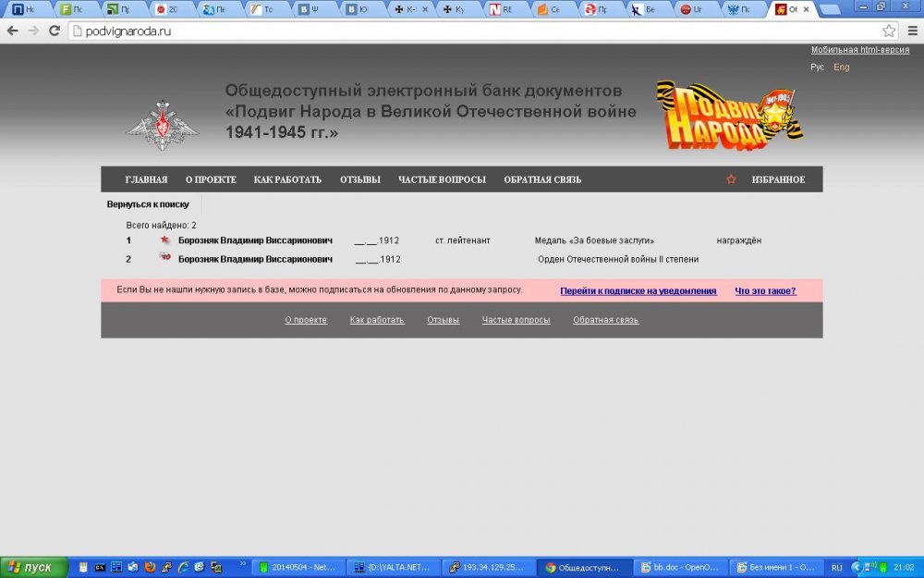The height and width of the screenshot is (578, 924).
Task: Expand hidden system tray icons arrow
Action: pos(856,568)
